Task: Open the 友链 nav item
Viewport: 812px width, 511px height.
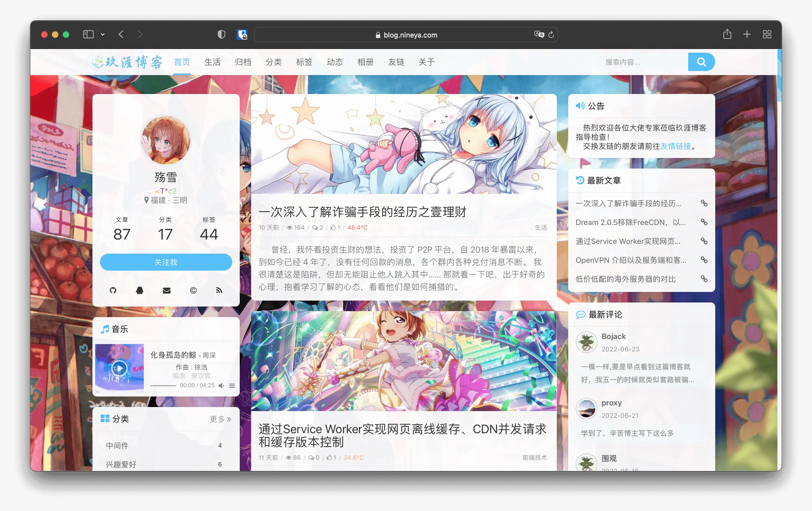Action: (396, 62)
